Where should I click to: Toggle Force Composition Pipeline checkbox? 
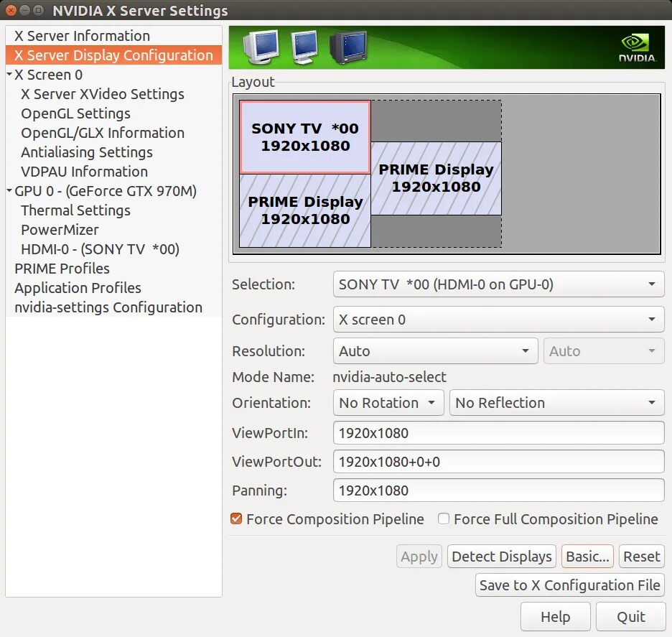pyautogui.click(x=236, y=519)
